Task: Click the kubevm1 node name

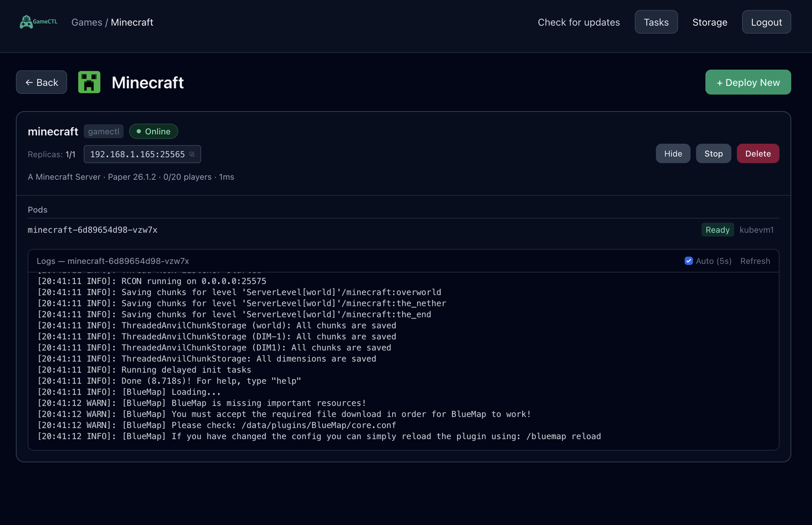Action: 756,230
